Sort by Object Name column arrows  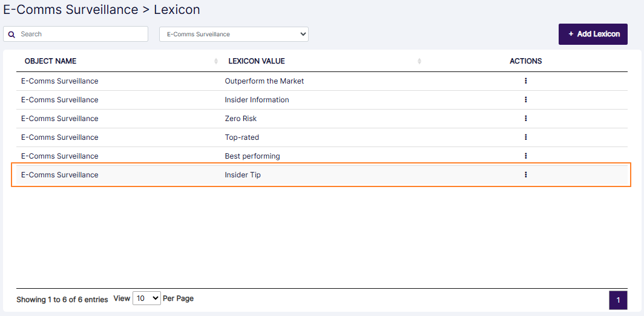tap(216, 61)
